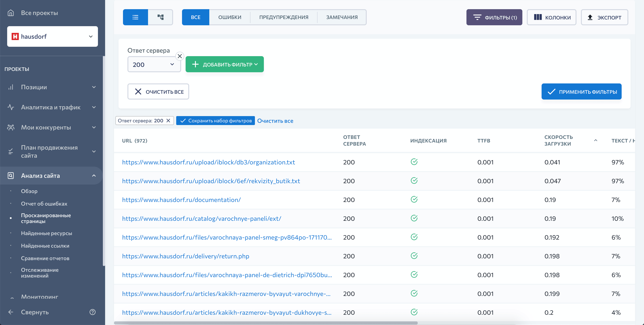Click indexing check icon for delivery/return.php row
The height and width of the screenshot is (325, 644).
pyautogui.click(x=414, y=256)
